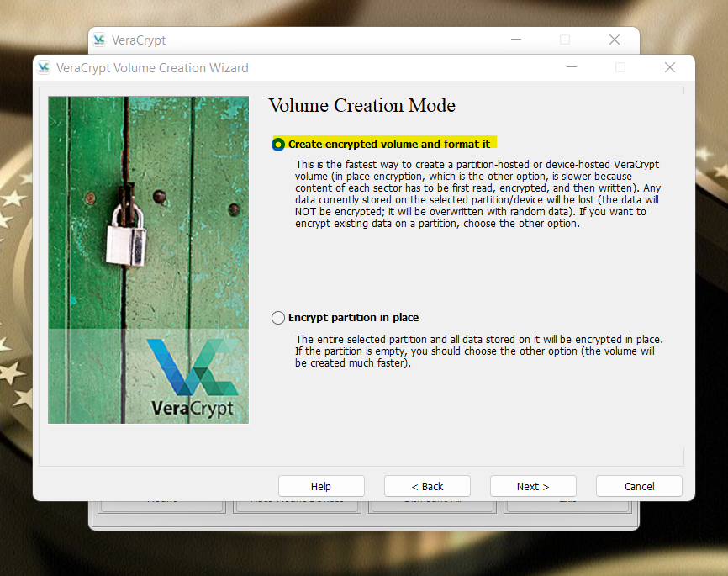The image size is (728, 576).
Task: Cancel the volume creation wizard
Action: 639,486
